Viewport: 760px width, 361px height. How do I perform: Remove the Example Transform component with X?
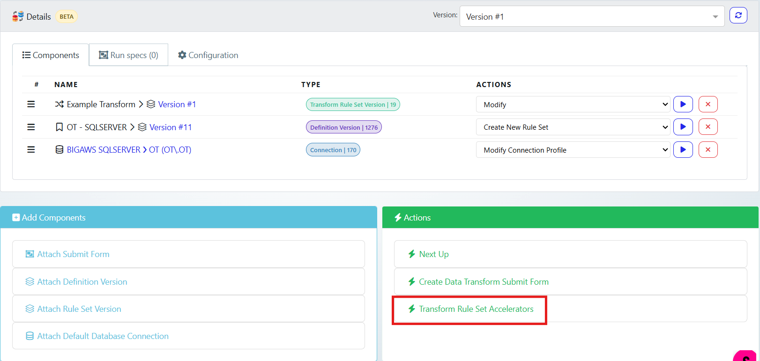tap(708, 104)
